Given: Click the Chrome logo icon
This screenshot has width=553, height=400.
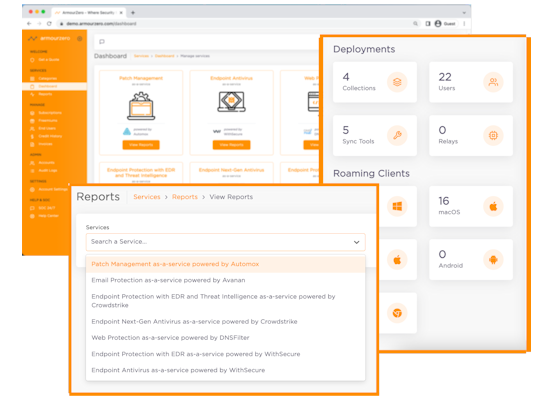Looking at the screenshot, I should tap(397, 313).
